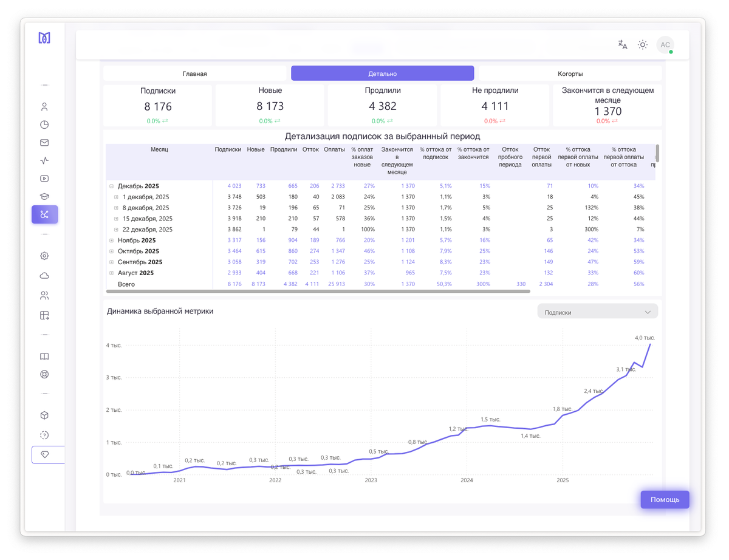Screen dimensions: 729x560
Task: Open the Подписки metric dropdown
Action: click(x=597, y=312)
